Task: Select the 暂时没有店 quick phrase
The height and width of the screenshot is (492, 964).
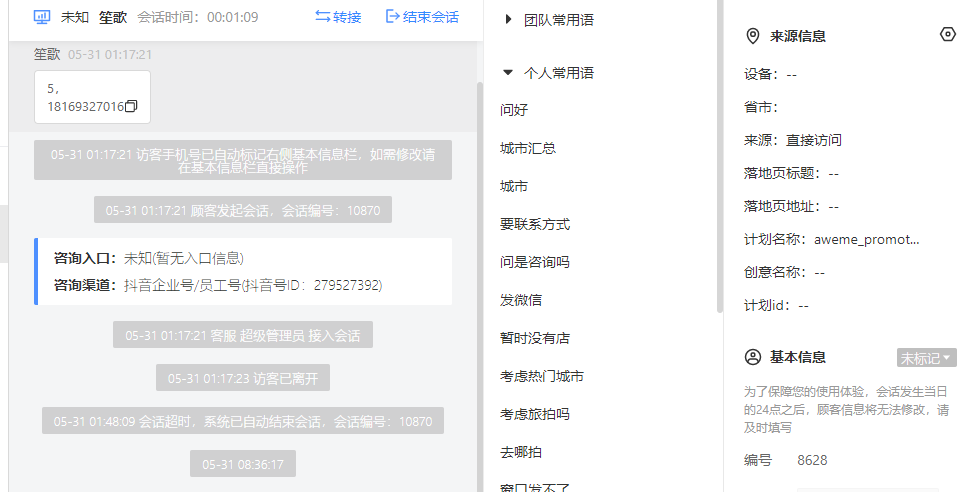Action: pyautogui.click(x=535, y=338)
